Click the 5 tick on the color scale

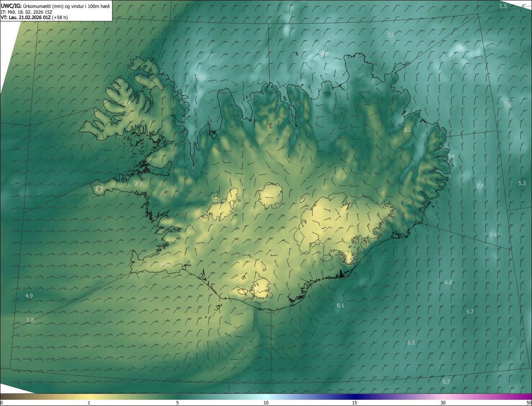[177, 403]
